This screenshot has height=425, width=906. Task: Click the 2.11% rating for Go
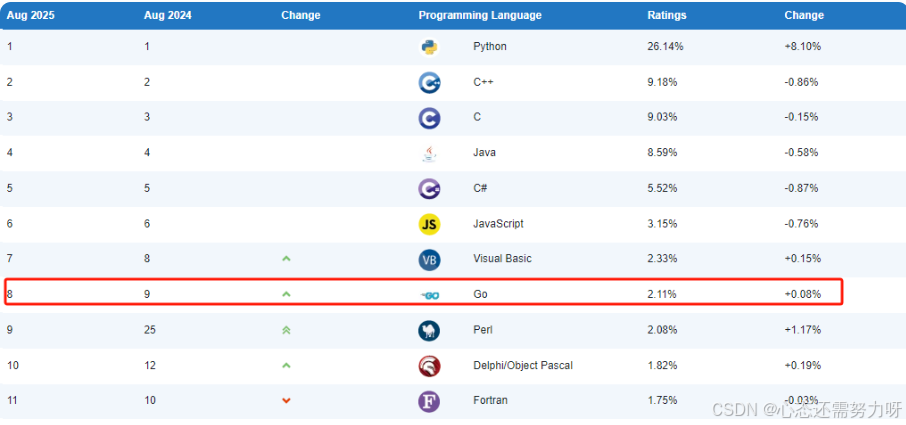662,294
